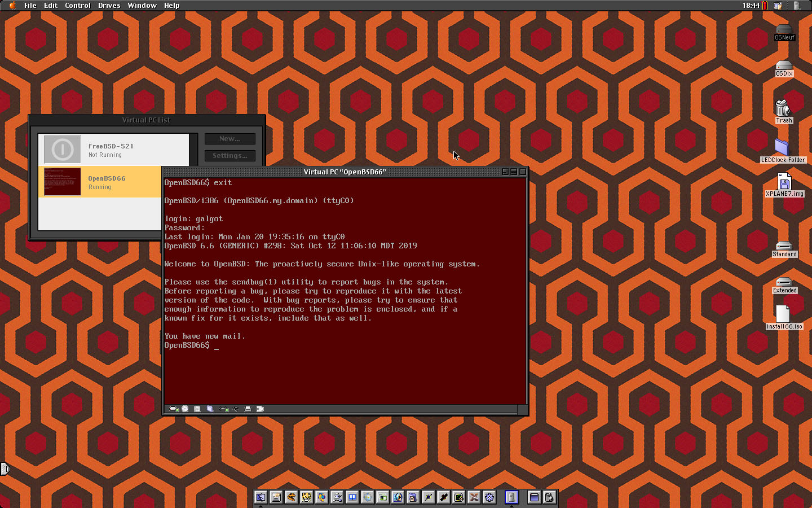
Task: Click the hard disk status icon in VM toolbar
Action: pyautogui.click(x=174, y=409)
